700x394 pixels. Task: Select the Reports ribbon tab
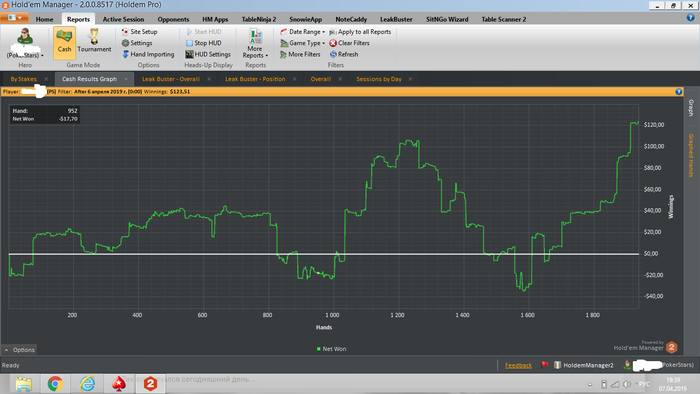click(x=78, y=19)
